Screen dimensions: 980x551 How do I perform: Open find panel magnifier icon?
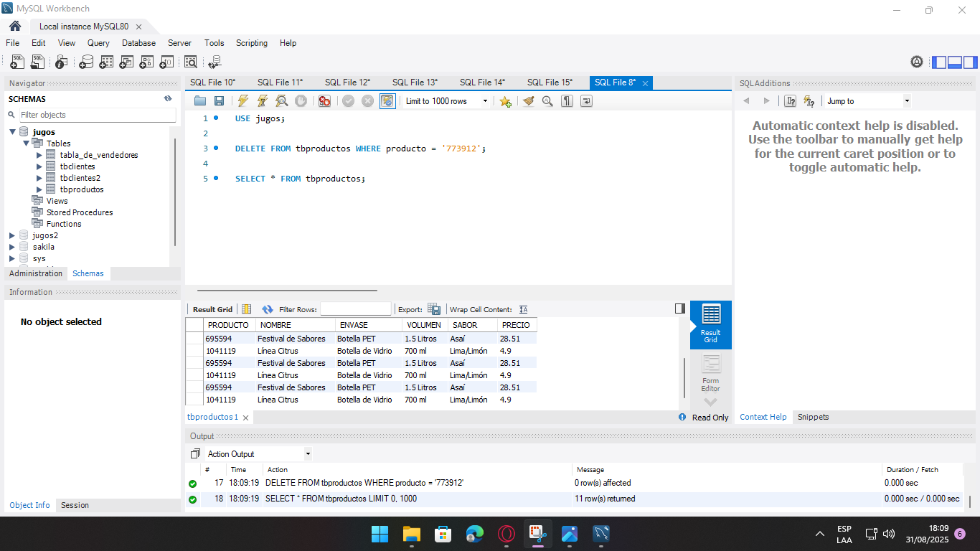tap(547, 101)
